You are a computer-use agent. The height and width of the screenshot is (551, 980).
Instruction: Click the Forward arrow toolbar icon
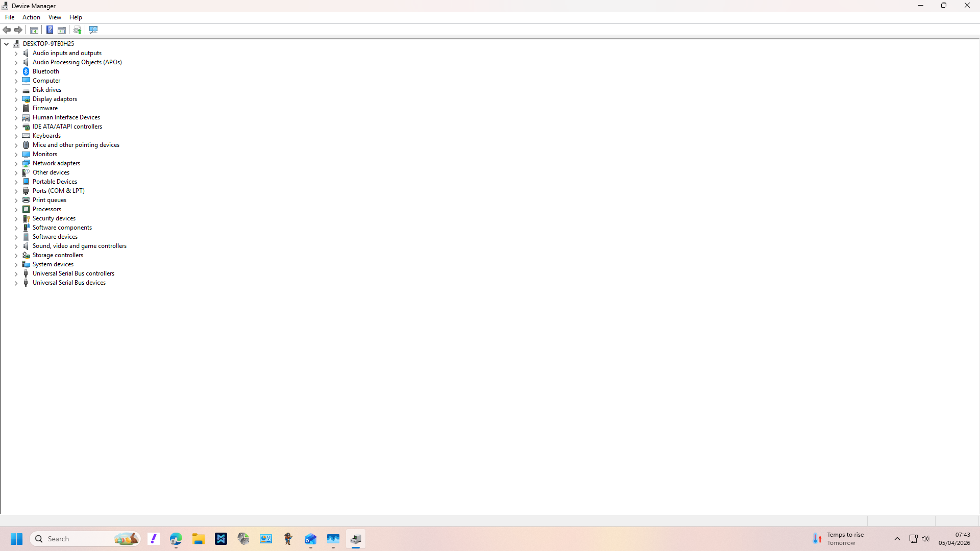tap(18, 30)
